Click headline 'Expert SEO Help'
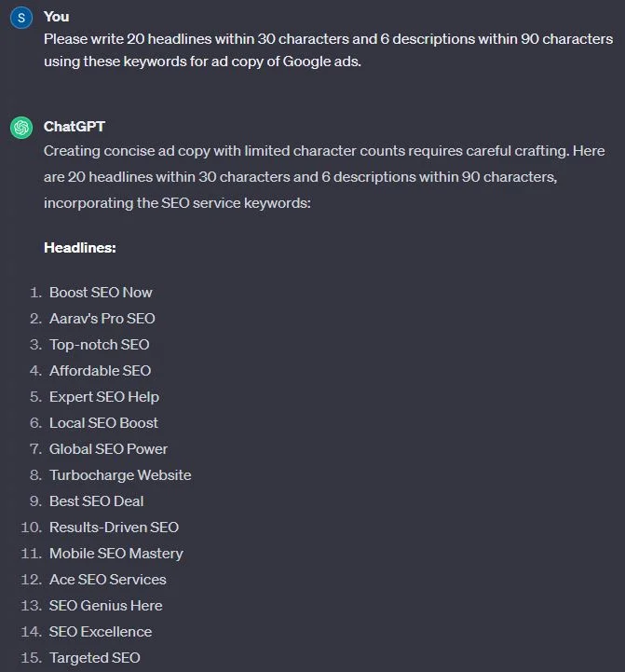The width and height of the screenshot is (625, 672). [104, 397]
